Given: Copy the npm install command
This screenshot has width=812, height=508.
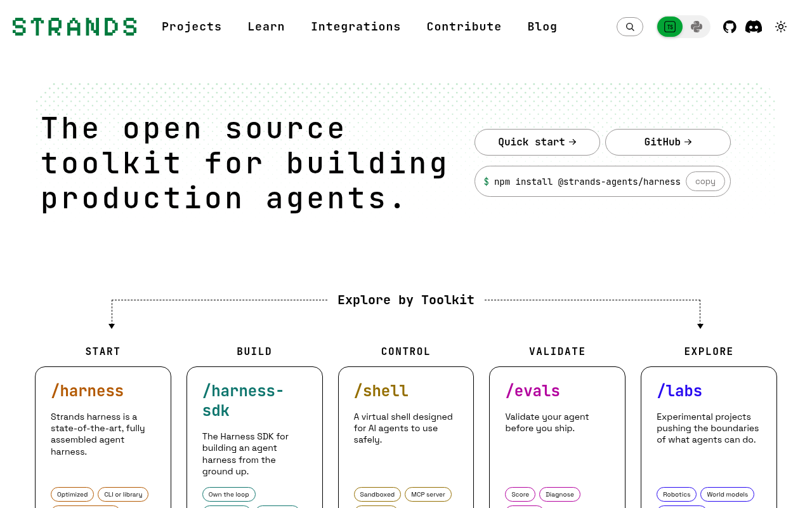Looking at the screenshot, I should coord(705,182).
